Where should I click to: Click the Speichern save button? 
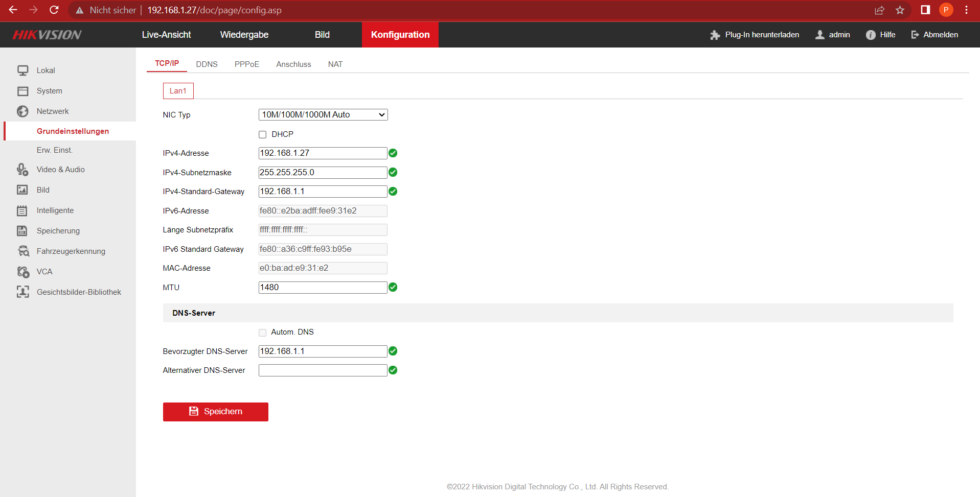215,412
